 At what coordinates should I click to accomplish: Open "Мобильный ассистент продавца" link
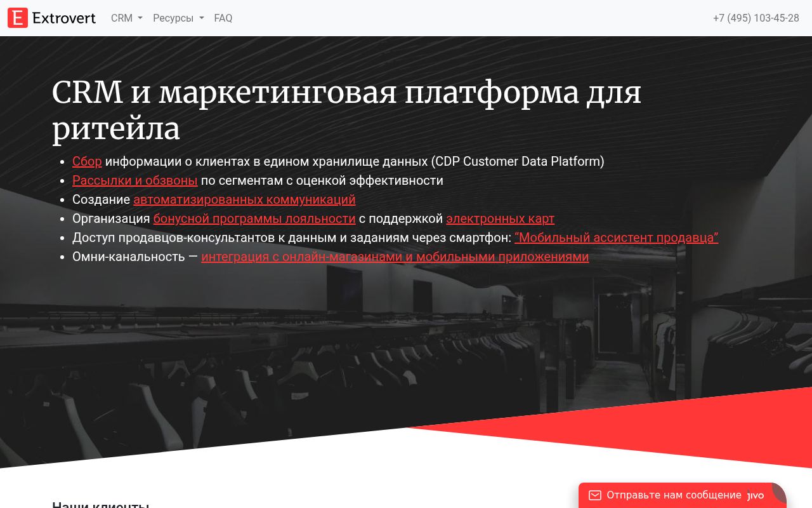616,237
